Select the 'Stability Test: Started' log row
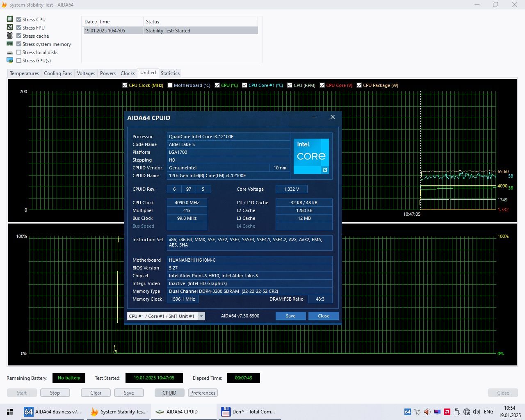The image size is (525, 420). (171, 30)
